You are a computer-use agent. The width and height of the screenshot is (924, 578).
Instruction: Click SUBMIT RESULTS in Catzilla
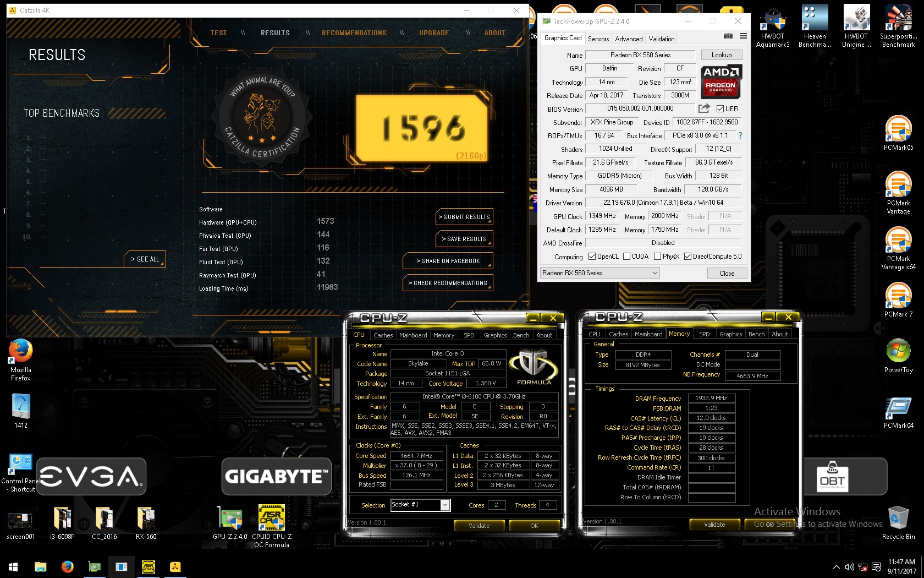pos(464,217)
